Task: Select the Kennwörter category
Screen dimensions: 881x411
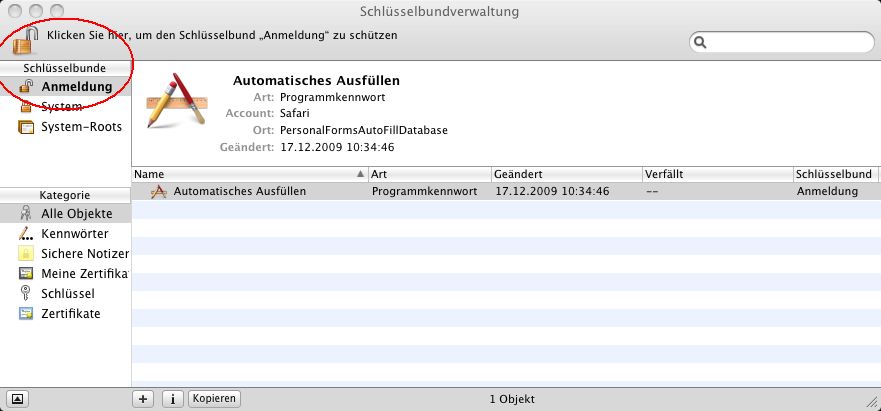Action: 74,234
